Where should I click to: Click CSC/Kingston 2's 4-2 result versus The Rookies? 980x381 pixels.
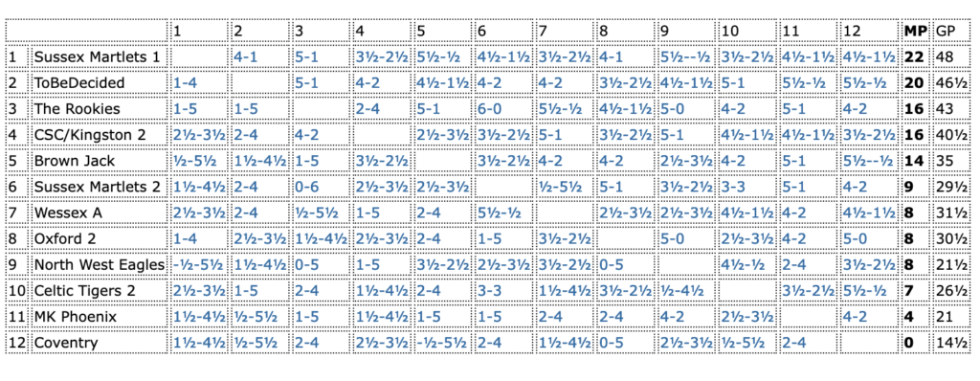[307, 135]
